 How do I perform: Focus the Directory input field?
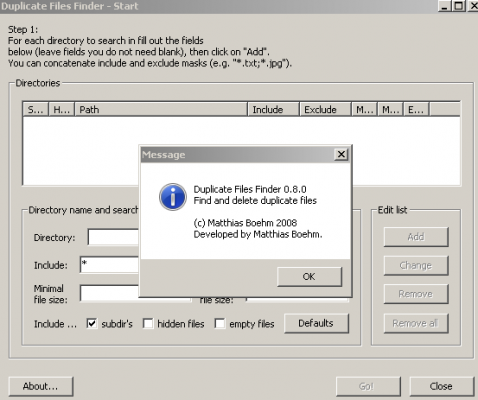(x=113, y=237)
